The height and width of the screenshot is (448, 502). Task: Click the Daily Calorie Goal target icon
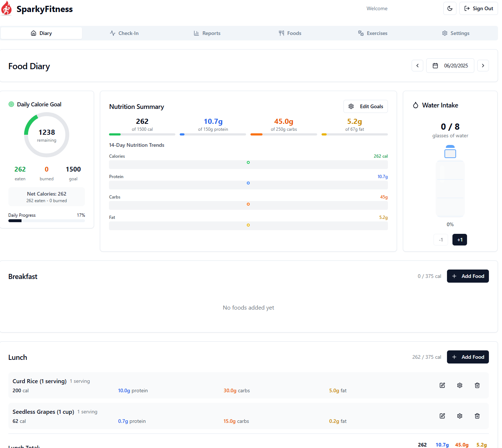coord(11,104)
